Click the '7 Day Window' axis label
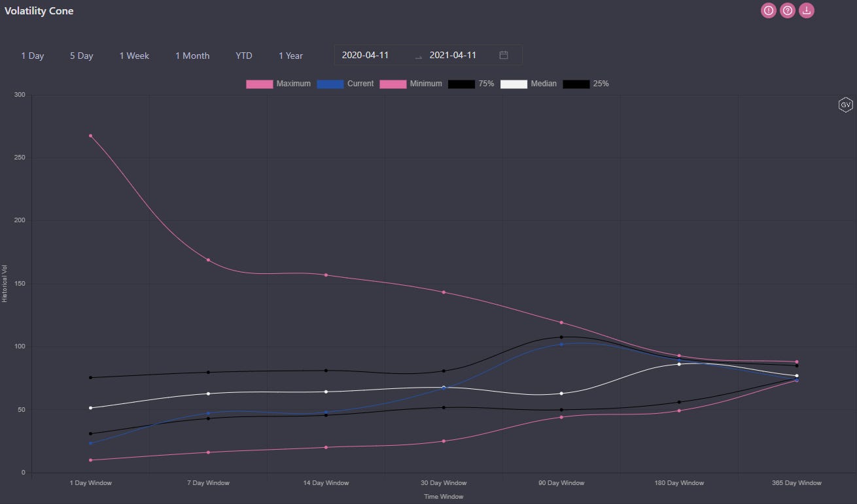Viewport: 857px width, 504px height. 208,483
